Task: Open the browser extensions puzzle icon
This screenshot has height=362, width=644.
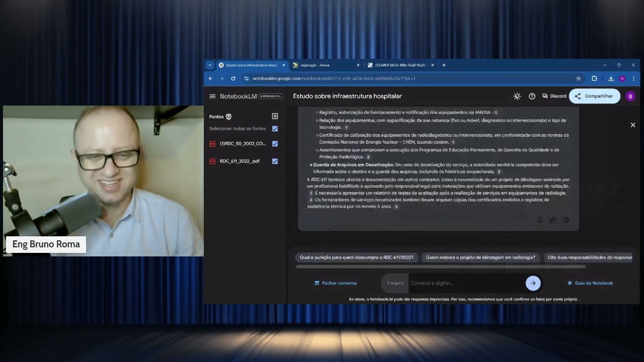Action: [x=594, y=78]
